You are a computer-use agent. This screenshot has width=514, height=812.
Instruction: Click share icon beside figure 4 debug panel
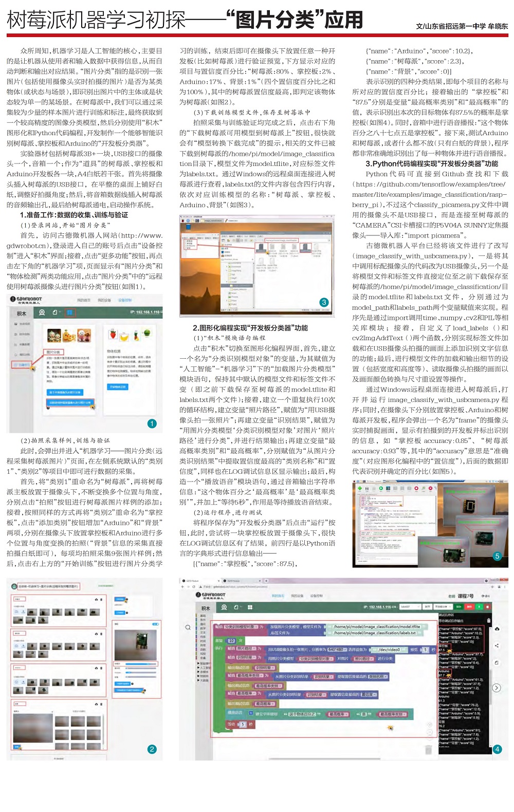click(x=497, y=645)
